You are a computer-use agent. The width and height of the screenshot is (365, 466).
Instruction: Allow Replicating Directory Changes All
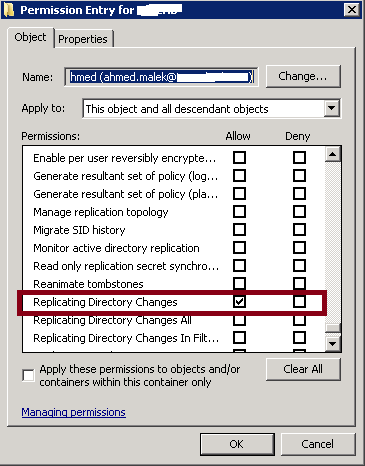click(x=239, y=320)
